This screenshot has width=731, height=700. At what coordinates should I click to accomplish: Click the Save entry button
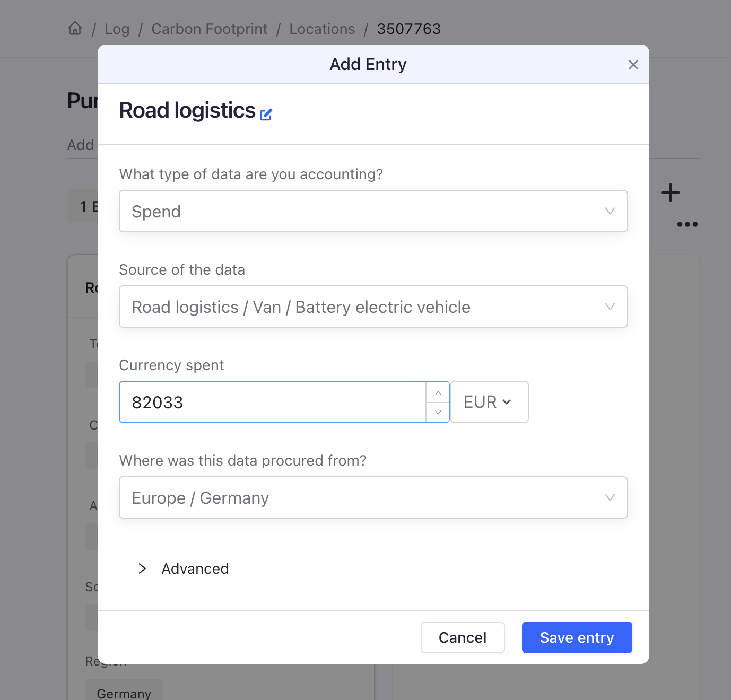coord(577,637)
